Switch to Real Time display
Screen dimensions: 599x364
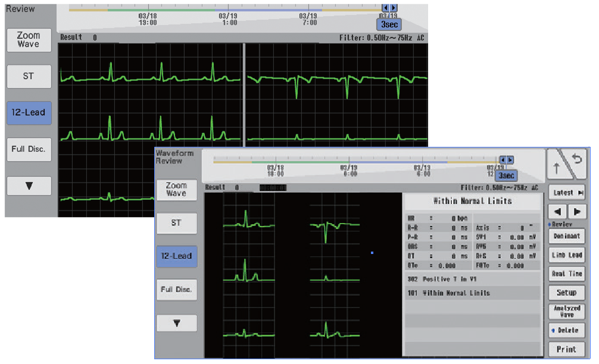567,274
